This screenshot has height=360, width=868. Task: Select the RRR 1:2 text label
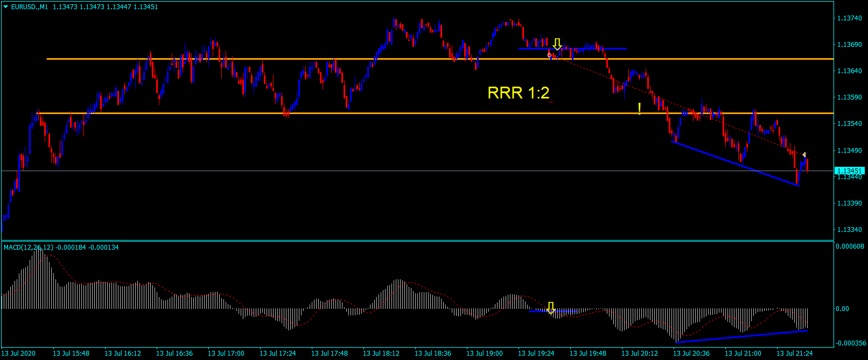click(x=519, y=93)
